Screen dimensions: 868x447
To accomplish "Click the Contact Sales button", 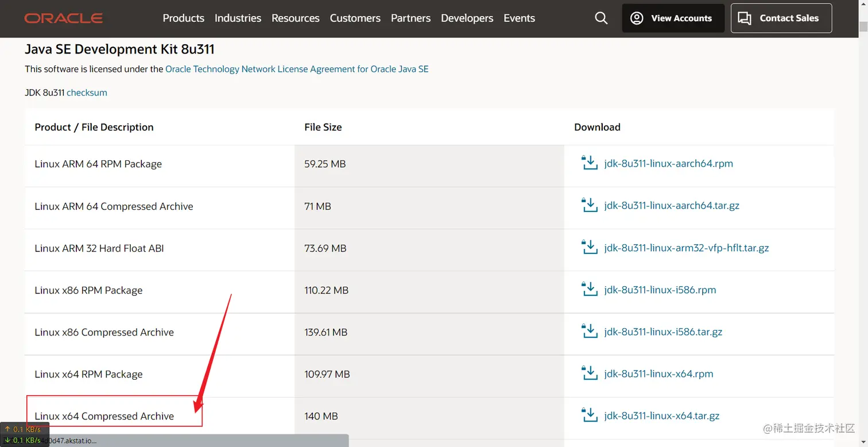I will pyautogui.click(x=781, y=18).
